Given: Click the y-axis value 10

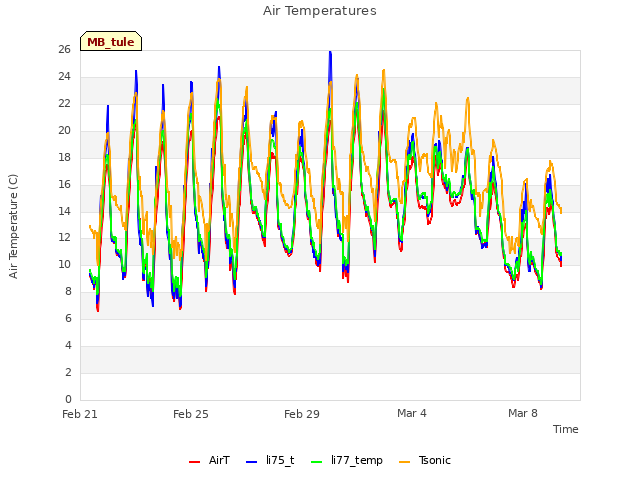Looking at the screenshot, I should [x=64, y=264].
